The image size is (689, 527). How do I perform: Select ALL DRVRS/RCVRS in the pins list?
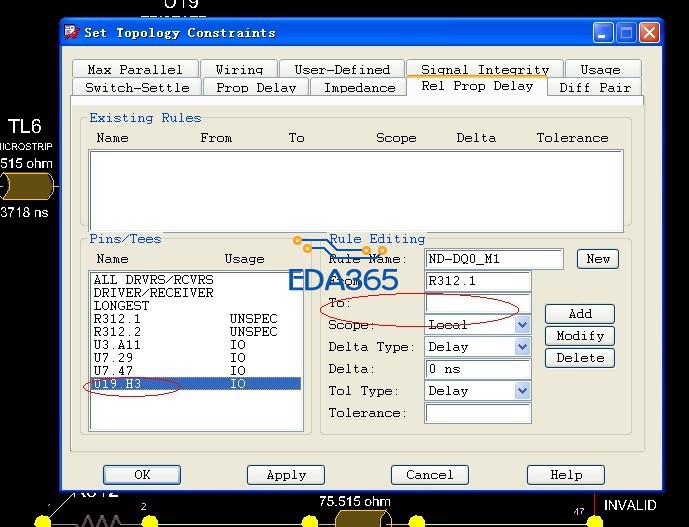pos(196,280)
